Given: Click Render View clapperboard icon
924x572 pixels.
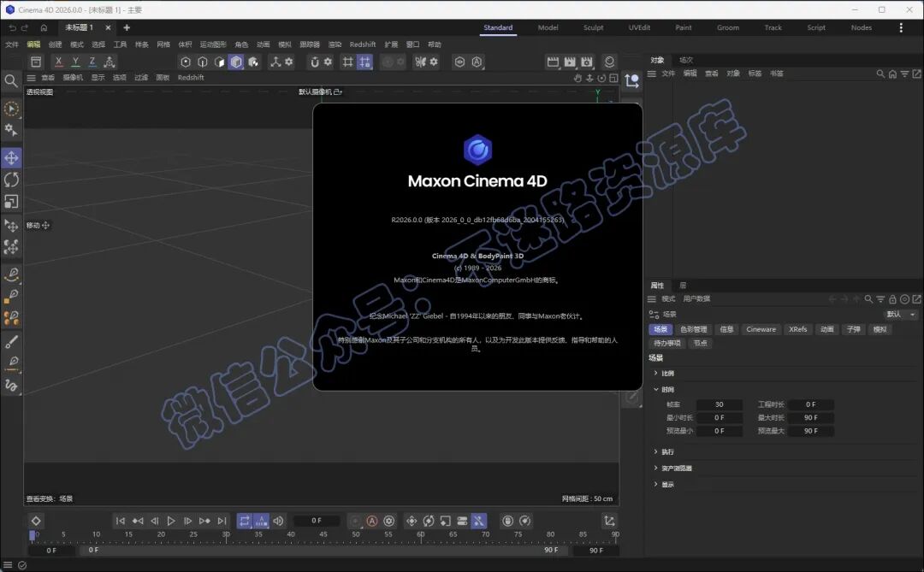Looking at the screenshot, I should point(553,62).
